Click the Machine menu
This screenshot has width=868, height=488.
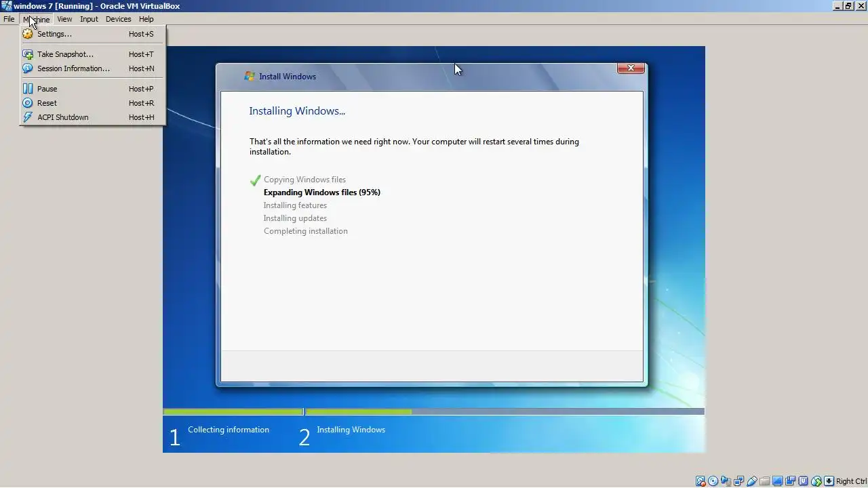click(x=37, y=19)
